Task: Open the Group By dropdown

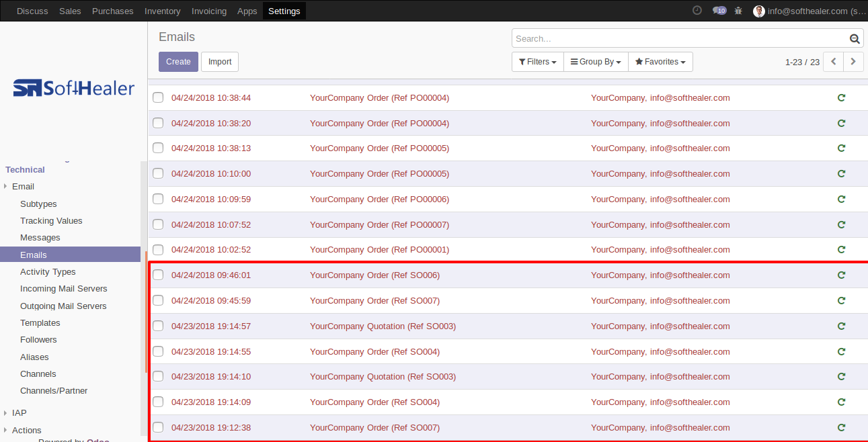Action: click(596, 62)
